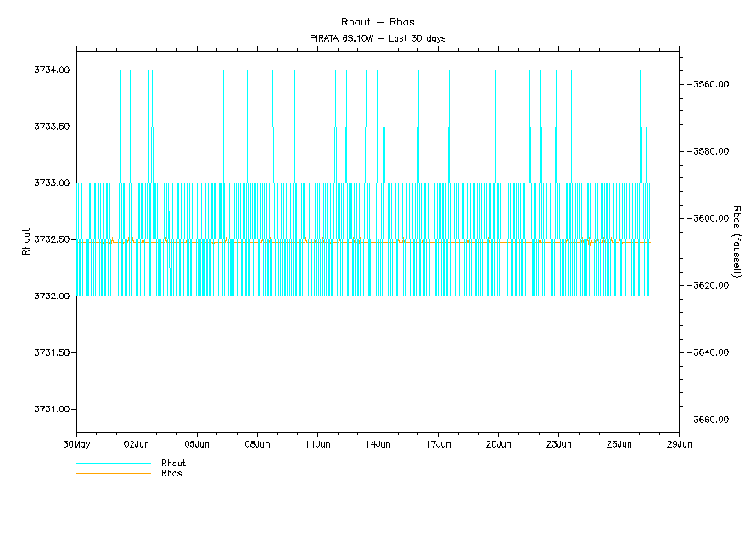Viewport: 756px width, 535px height.
Task: Select the 08Jun date on x-axis
Action: pos(257,443)
